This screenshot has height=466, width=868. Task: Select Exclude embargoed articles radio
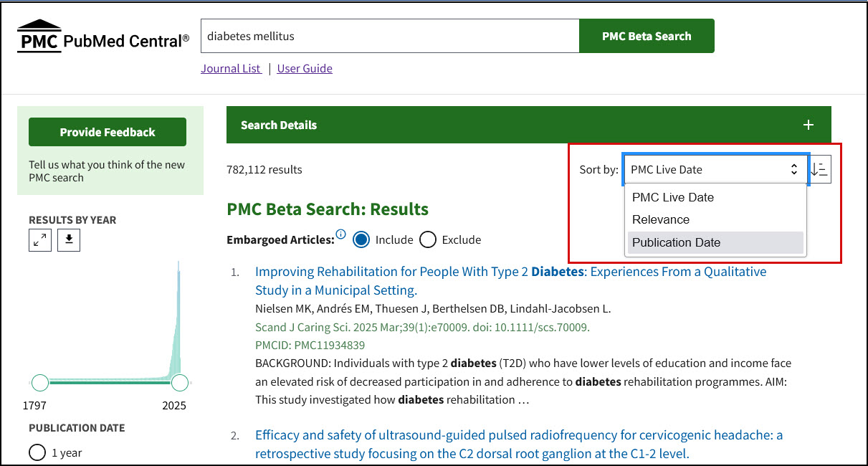click(x=428, y=239)
